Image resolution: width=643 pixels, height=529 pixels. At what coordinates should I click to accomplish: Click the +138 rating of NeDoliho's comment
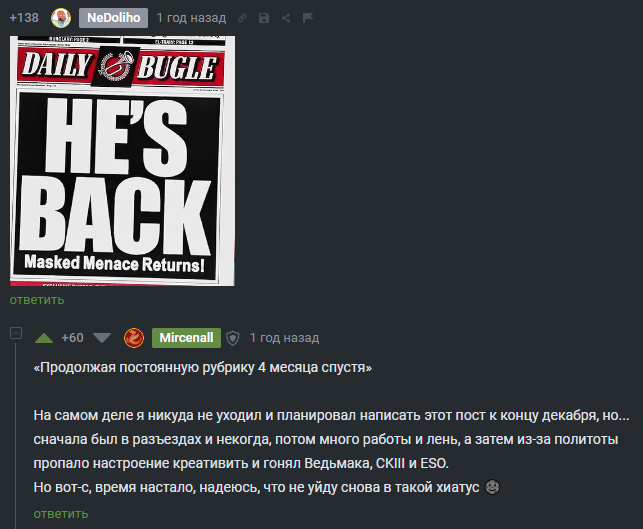tap(24, 18)
